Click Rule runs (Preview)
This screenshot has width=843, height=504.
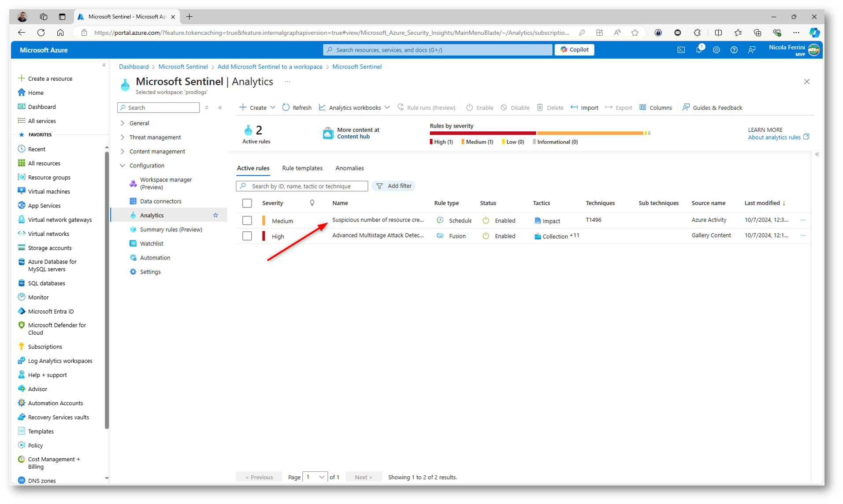coord(426,107)
